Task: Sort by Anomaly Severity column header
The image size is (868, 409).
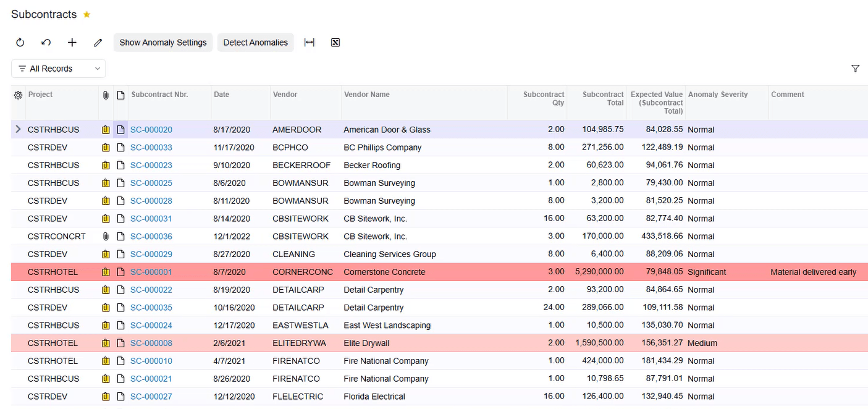Action: coord(718,95)
